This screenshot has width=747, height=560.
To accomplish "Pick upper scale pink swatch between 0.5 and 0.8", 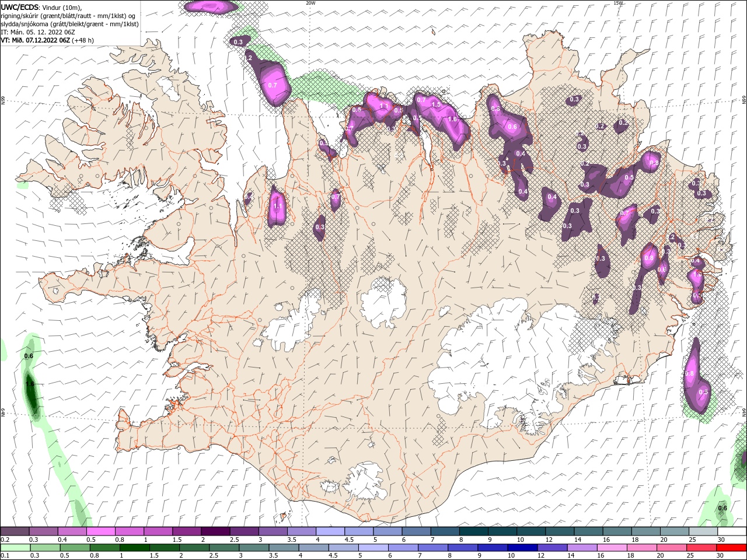I will 100,531.
